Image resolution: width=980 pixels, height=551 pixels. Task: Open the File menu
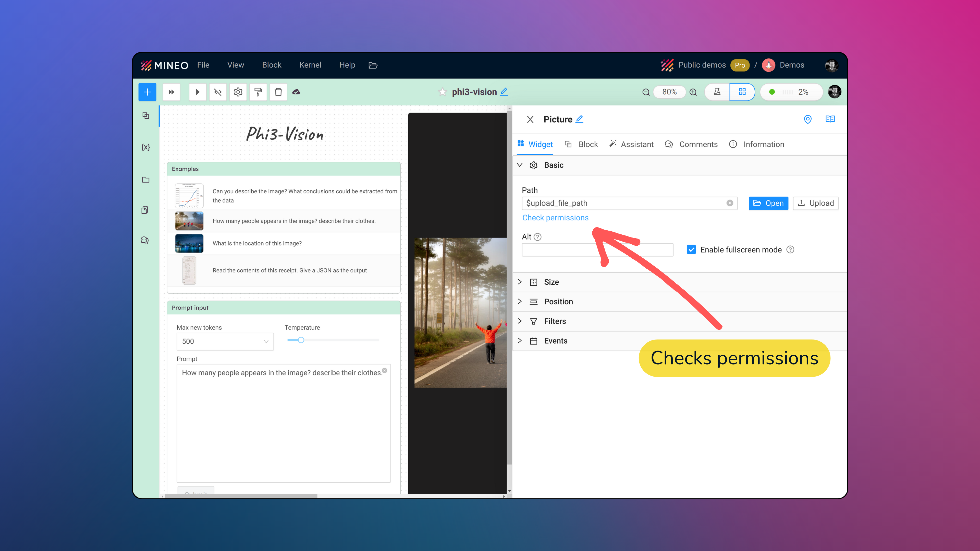pyautogui.click(x=203, y=65)
